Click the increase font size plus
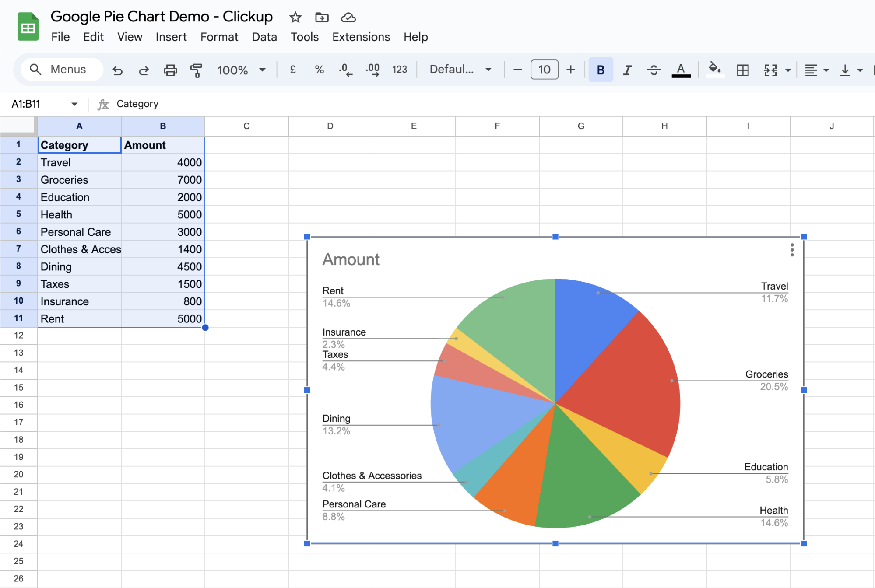The image size is (875, 588). 570,70
